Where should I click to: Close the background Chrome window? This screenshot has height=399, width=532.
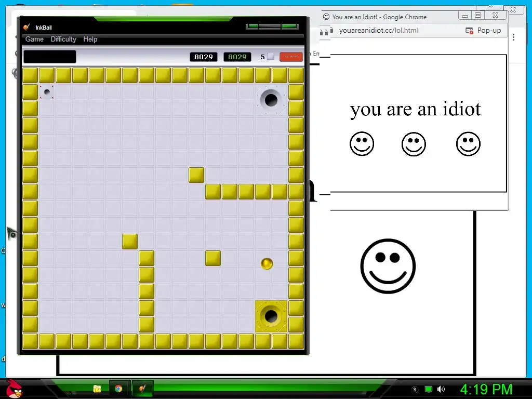(x=513, y=10)
